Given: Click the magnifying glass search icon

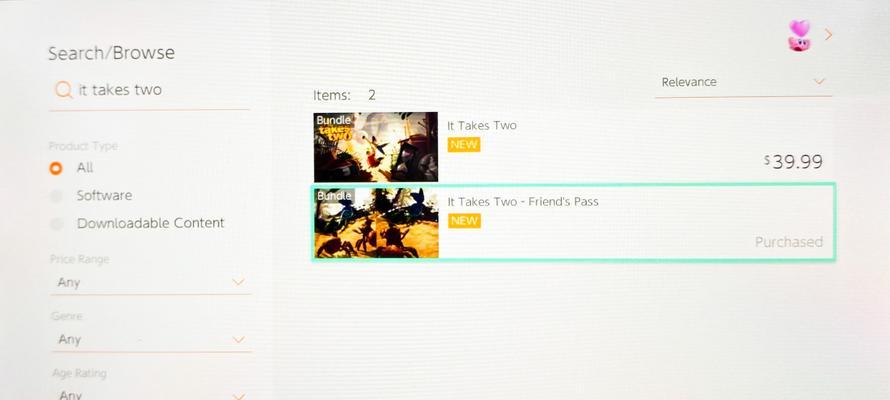Looking at the screenshot, I should (64, 90).
